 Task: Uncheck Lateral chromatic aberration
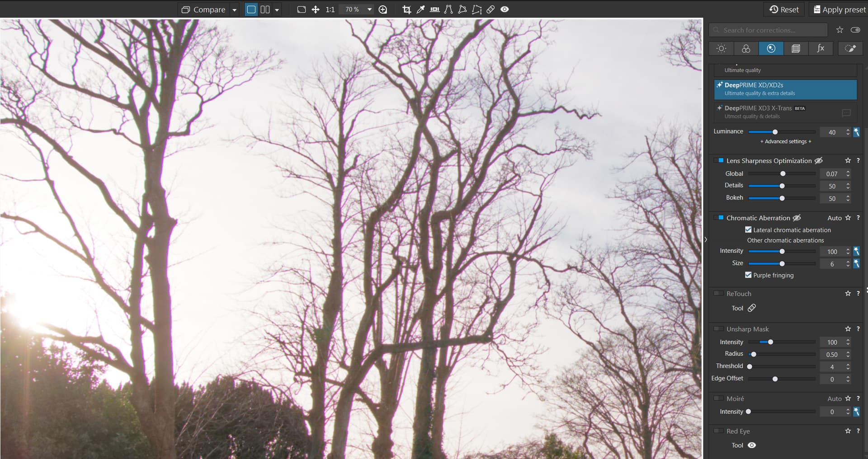click(x=748, y=230)
